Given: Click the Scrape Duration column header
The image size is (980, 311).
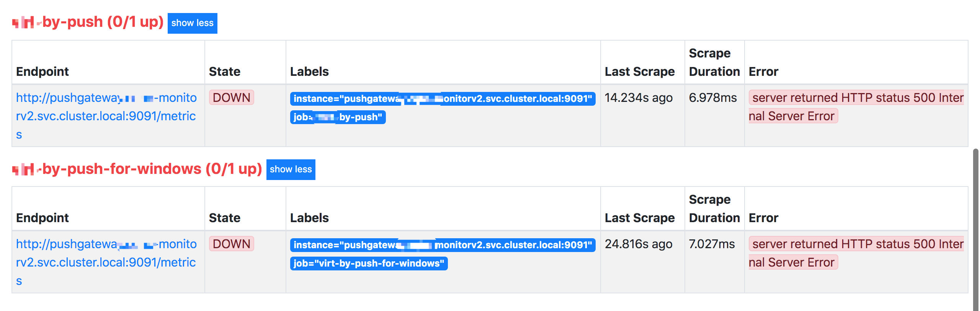Looking at the screenshot, I should pos(714,62).
